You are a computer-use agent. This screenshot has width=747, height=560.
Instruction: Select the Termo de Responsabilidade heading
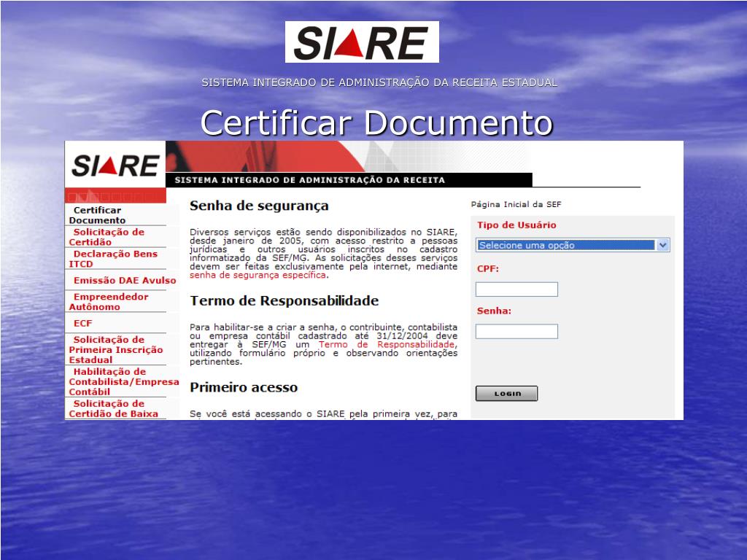[x=285, y=301]
